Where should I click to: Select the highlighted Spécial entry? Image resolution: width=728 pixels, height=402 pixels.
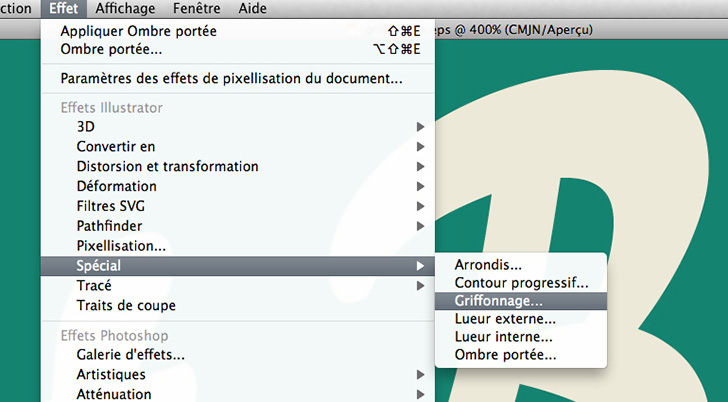pyautogui.click(x=238, y=266)
